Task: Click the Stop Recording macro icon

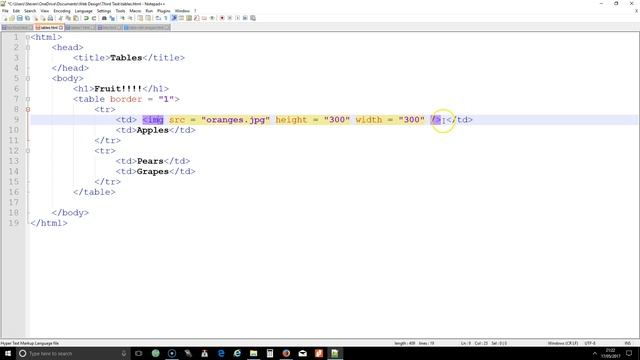Action: (229, 18)
